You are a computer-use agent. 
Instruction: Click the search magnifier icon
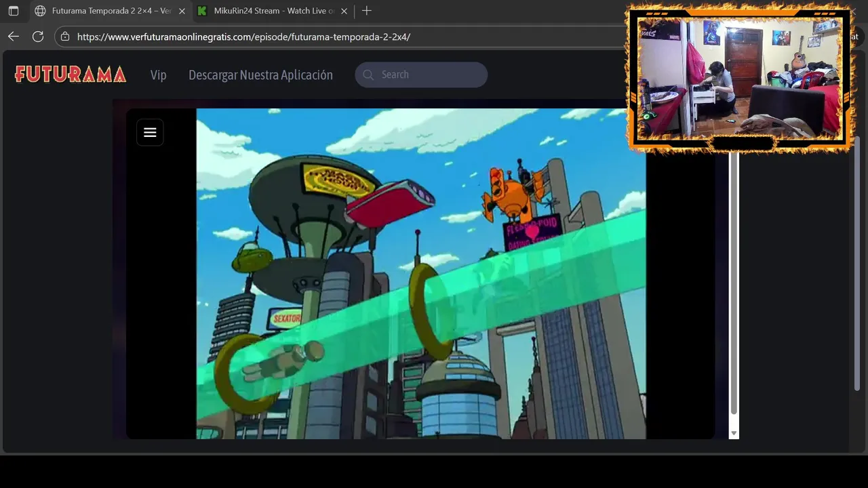368,75
